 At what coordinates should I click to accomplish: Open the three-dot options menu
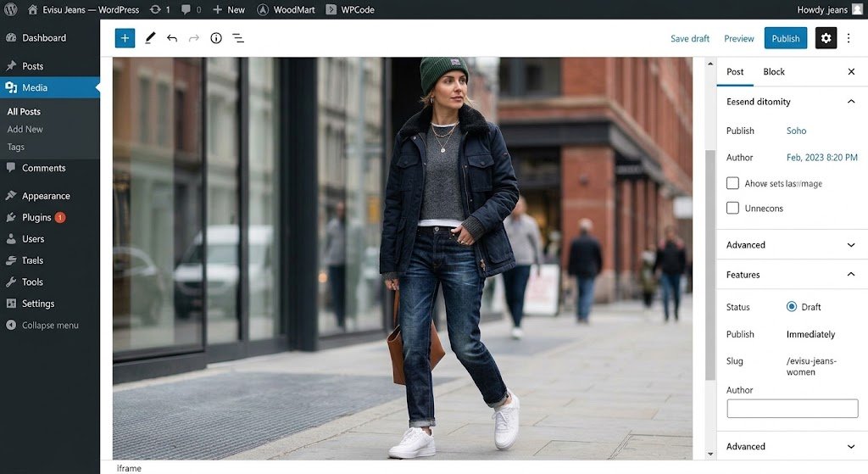849,38
